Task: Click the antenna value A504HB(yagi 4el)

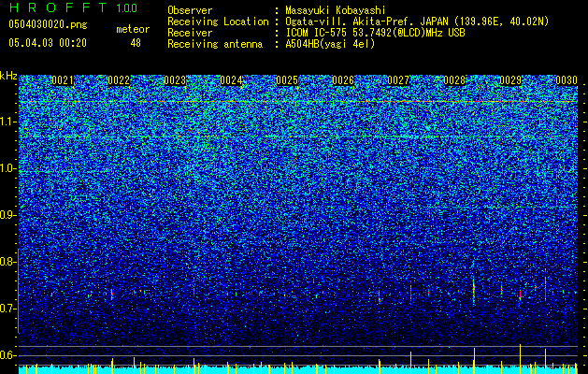Action: [330, 44]
